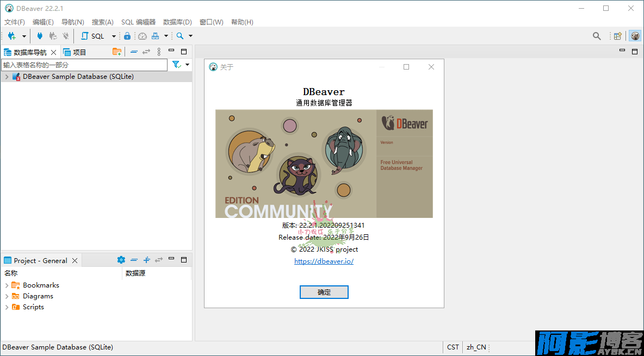Open the 数据库(D) menu
This screenshot has width=644, height=356.
pyautogui.click(x=177, y=22)
